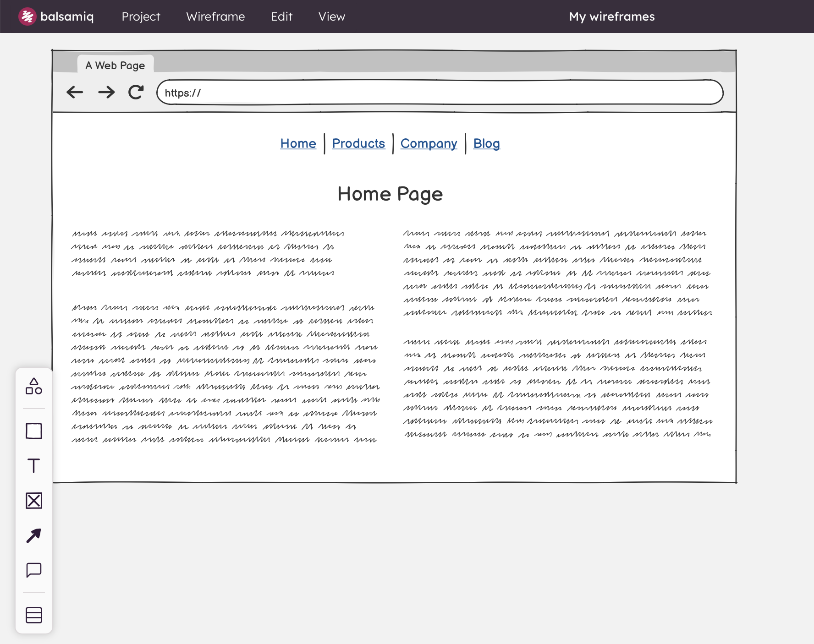Click the Home navigation link

tap(298, 144)
